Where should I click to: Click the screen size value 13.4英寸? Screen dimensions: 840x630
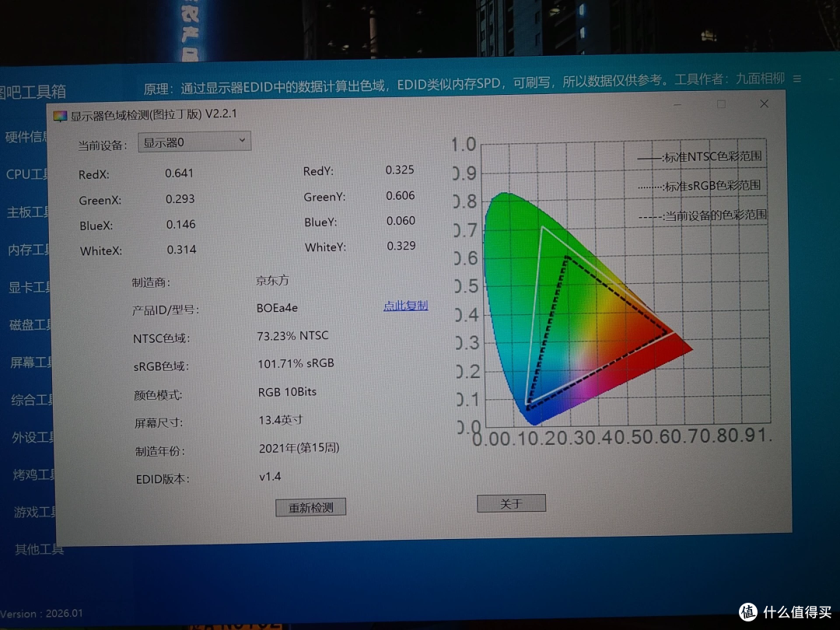281,420
